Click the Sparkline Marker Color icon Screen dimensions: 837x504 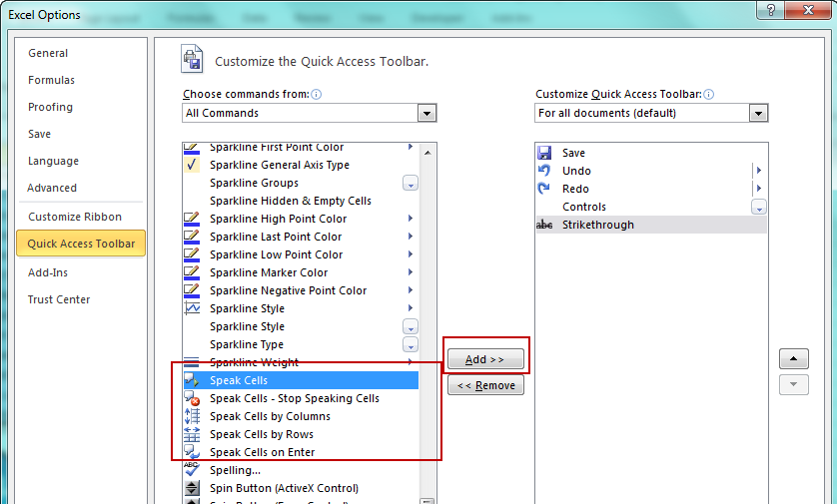[x=192, y=273]
